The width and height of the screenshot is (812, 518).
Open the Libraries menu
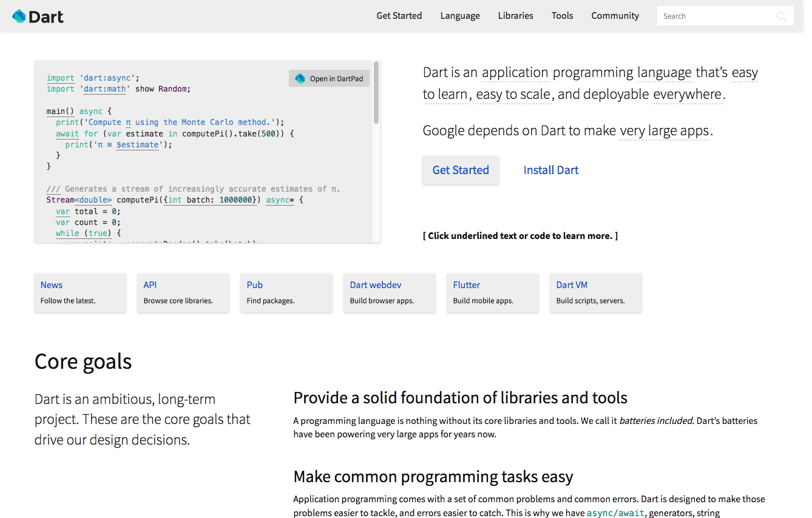[x=516, y=16]
